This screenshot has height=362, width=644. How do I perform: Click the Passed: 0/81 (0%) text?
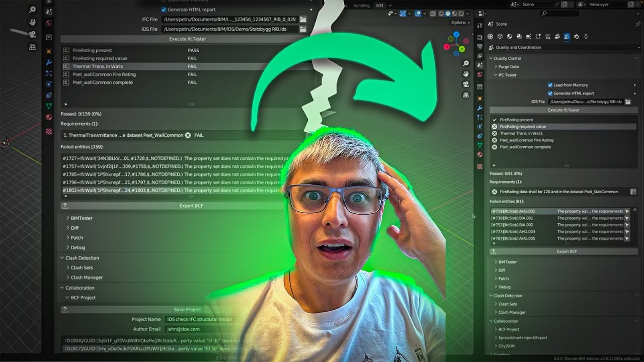tap(506, 173)
